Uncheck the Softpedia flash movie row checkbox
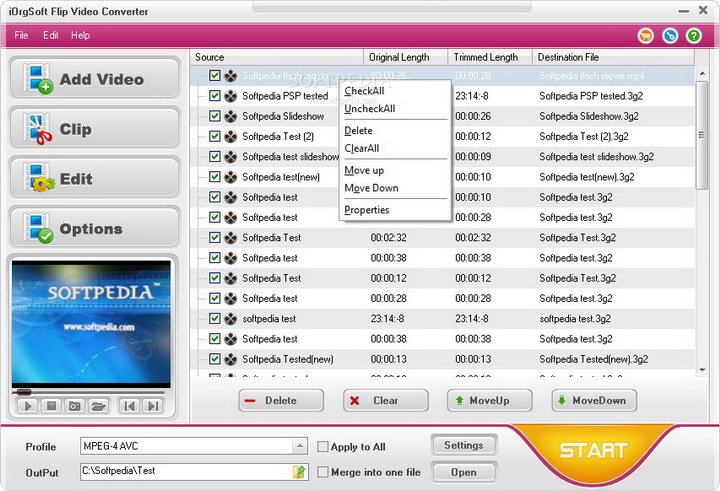This screenshot has width=720, height=491. (x=214, y=75)
